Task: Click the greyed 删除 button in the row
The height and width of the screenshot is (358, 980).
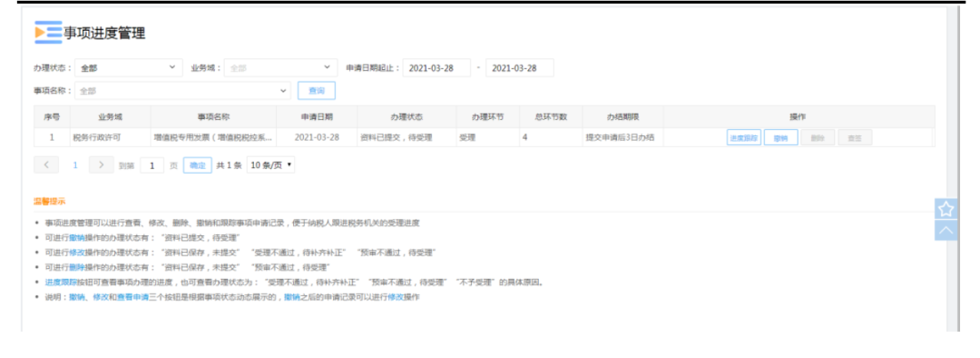Action: pos(818,138)
